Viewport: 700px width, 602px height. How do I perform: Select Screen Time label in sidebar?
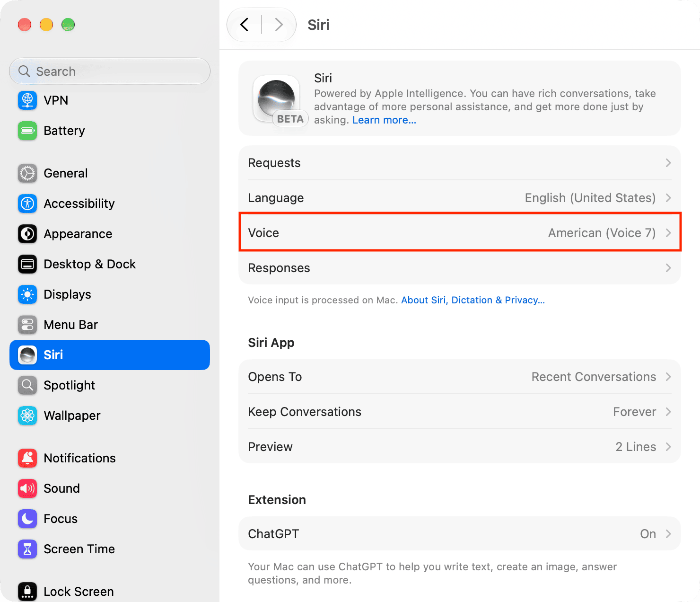click(x=79, y=549)
